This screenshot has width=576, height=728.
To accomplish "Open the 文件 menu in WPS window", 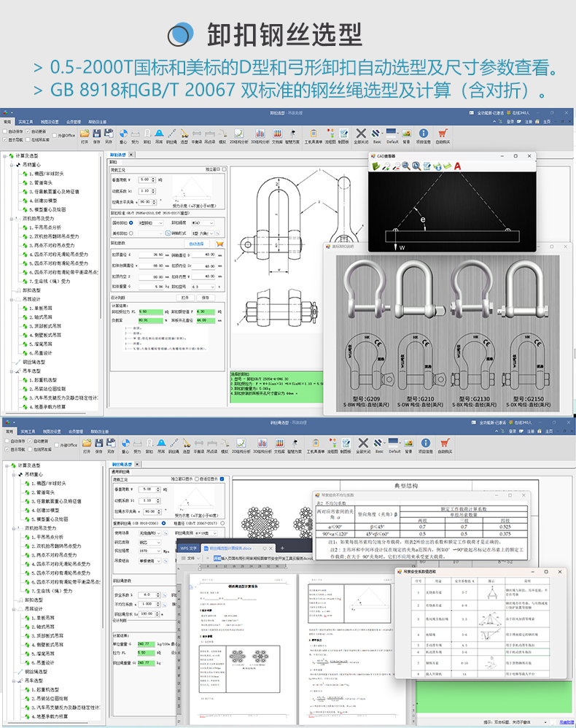I will coord(190,558).
